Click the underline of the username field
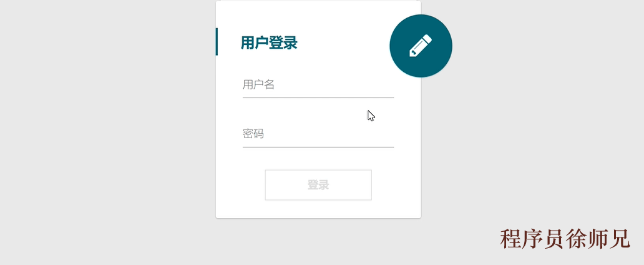The height and width of the screenshot is (265, 644). (318, 98)
